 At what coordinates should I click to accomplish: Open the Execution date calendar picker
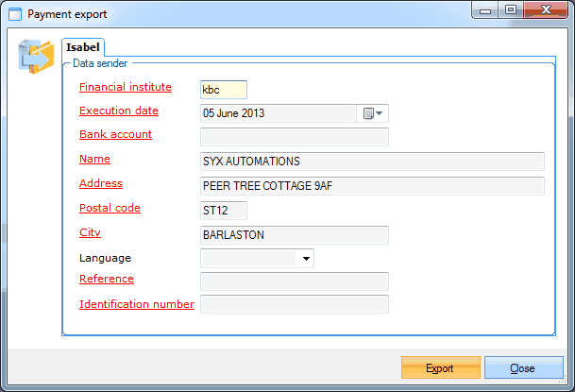click(x=373, y=113)
